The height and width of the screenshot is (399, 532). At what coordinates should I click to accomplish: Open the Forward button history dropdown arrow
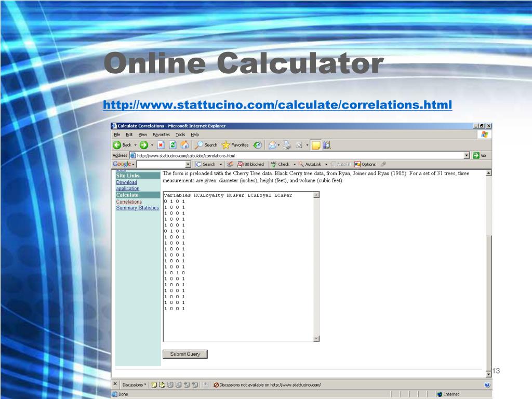coord(152,145)
